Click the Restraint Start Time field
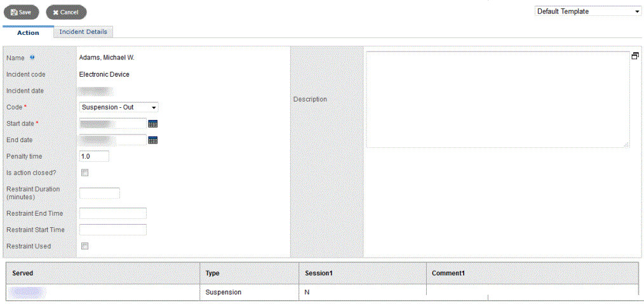The width and height of the screenshot is (644, 304). (112, 230)
